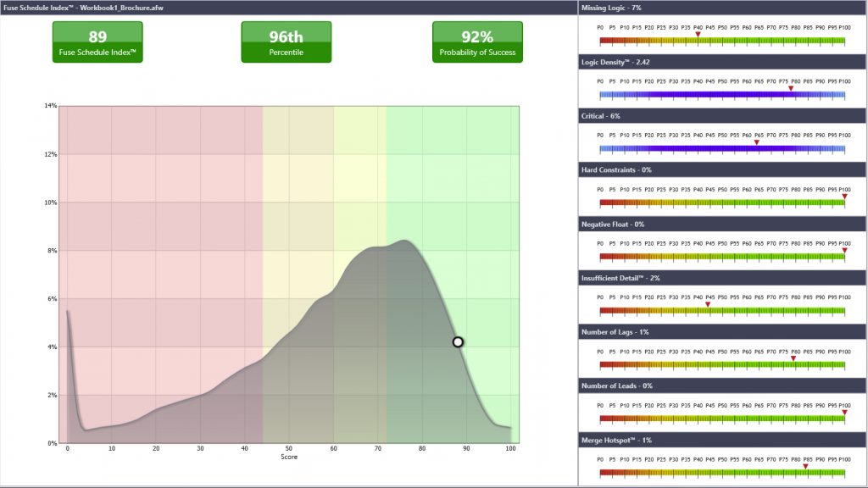Click the "14%" y-axis label on the chart

pos(50,106)
